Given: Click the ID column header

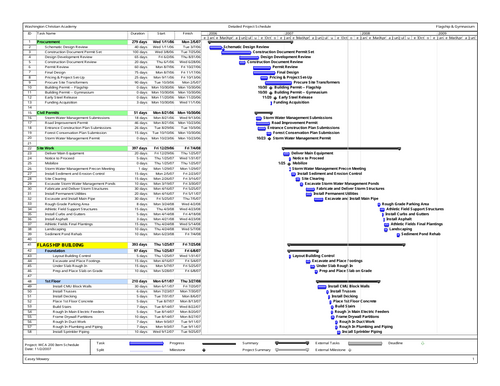Looking at the screenshot, I should point(30,34).
